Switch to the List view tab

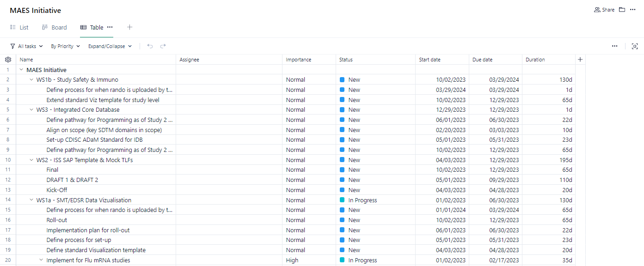[19, 28]
